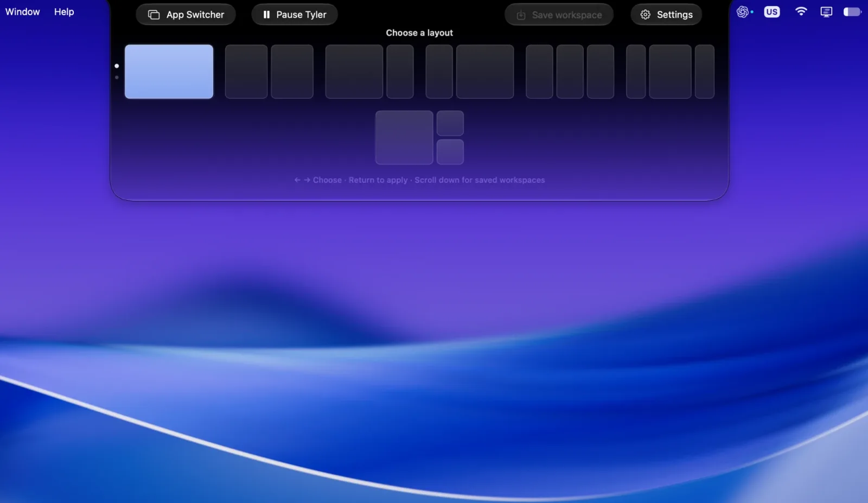The height and width of the screenshot is (503, 868).
Task: Choose the three equal columns layout
Action: [570, 72]
